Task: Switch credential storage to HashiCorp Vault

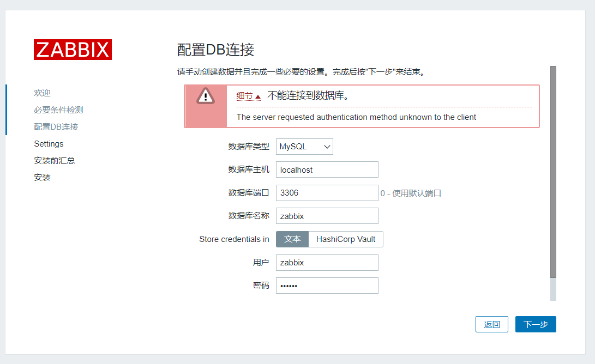Action: pos(346,239)
